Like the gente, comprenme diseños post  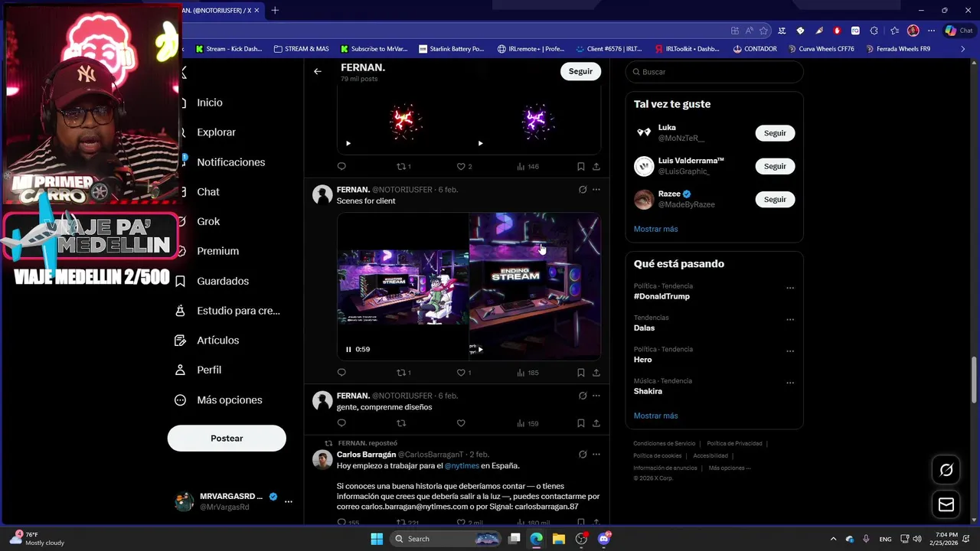(x=461, y=423)
